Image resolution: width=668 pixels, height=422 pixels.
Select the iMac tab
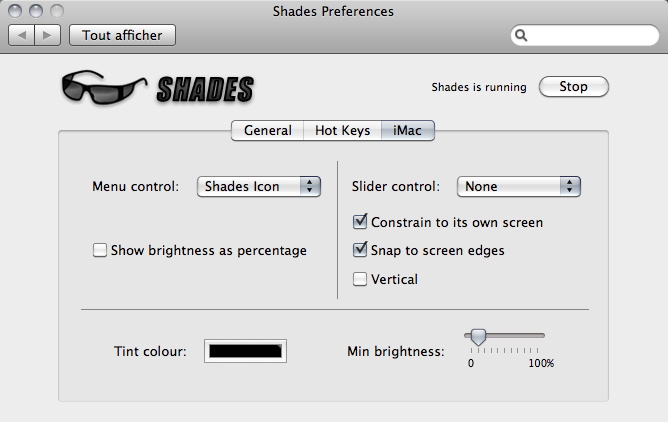click(408, 130)
